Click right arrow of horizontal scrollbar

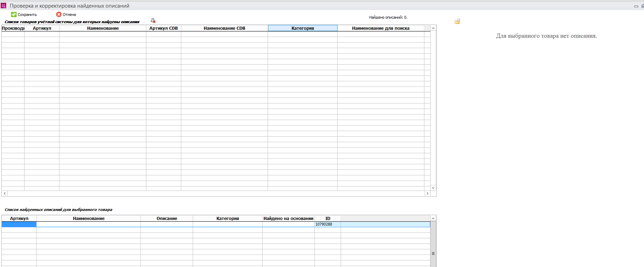tap(427, 194)
